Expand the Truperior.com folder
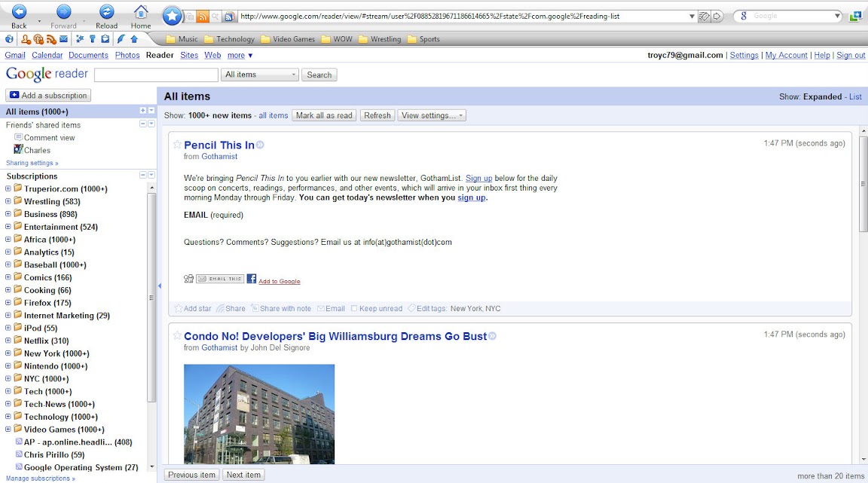868x483 pixels. click(8, 188)
